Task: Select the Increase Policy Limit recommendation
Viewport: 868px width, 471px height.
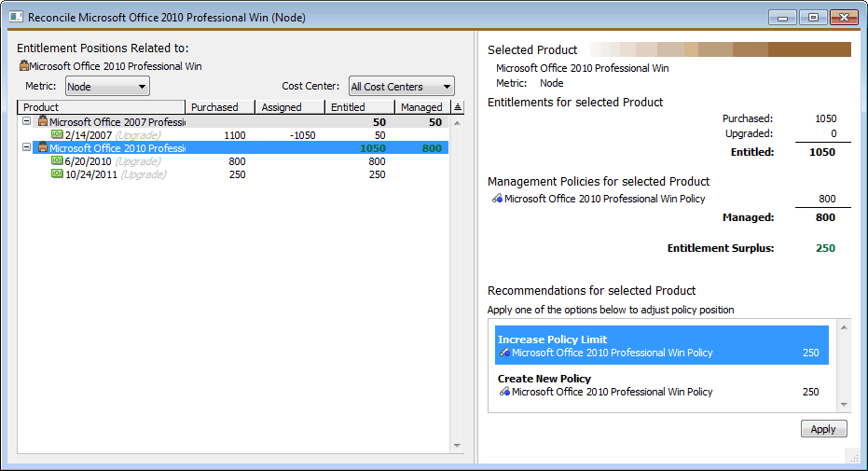Action: click(x=662, y=345)
